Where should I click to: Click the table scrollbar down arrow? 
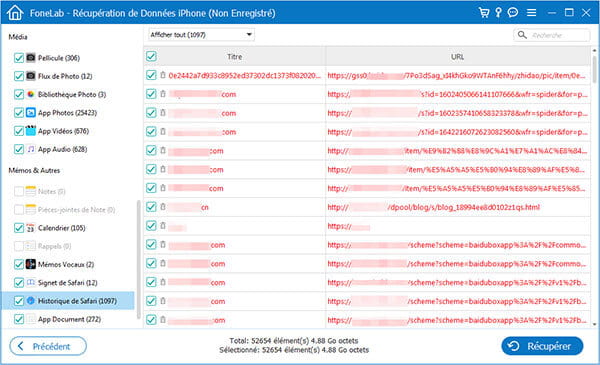[x=594, y=324]
